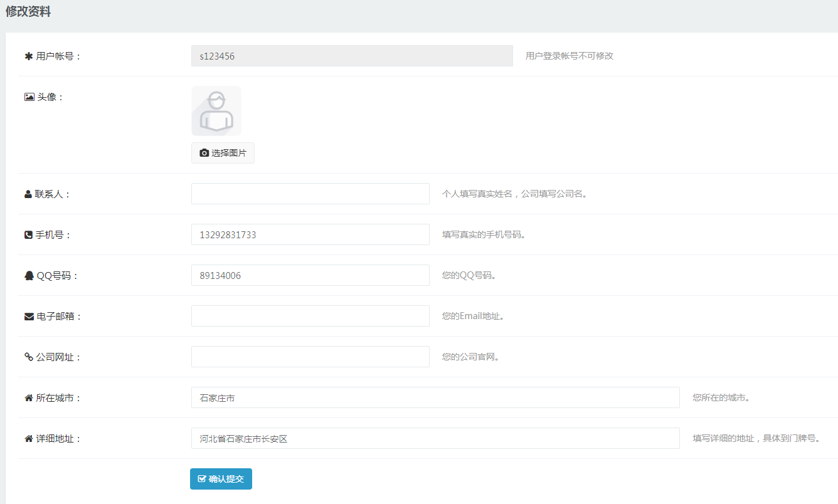
Task: Click the hint 个人填写真实姓名，公司填写公司名。
Action: click(515, 194)
